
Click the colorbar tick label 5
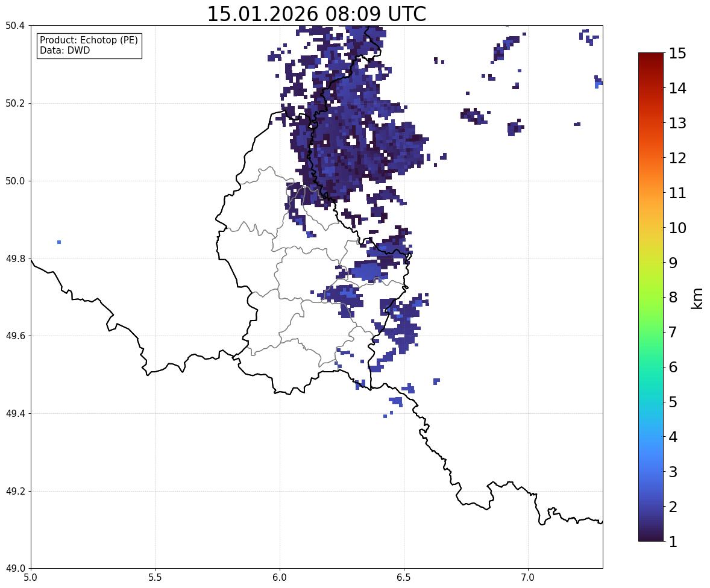coord(673,402)
